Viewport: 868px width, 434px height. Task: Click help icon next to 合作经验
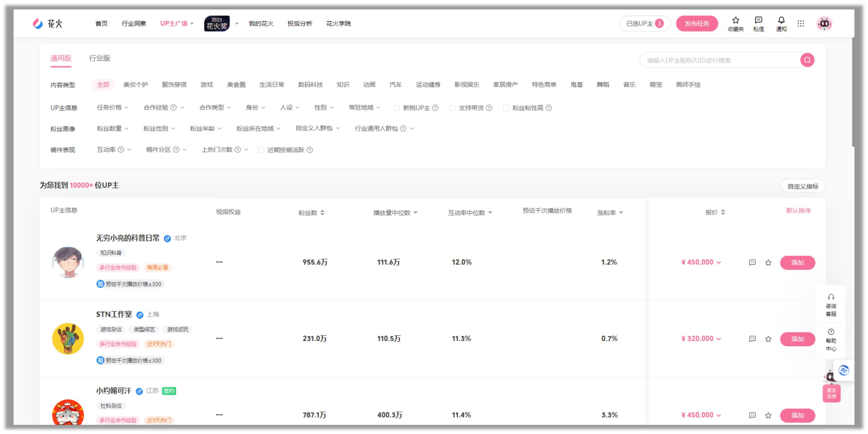tap(173, 107)
